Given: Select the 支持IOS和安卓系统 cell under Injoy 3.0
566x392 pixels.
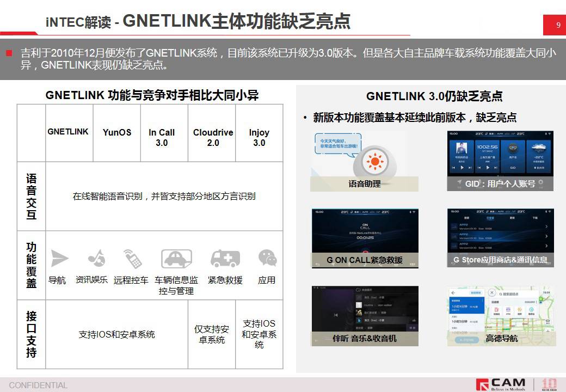Looking at the screenshot, I should coord(259,334).
